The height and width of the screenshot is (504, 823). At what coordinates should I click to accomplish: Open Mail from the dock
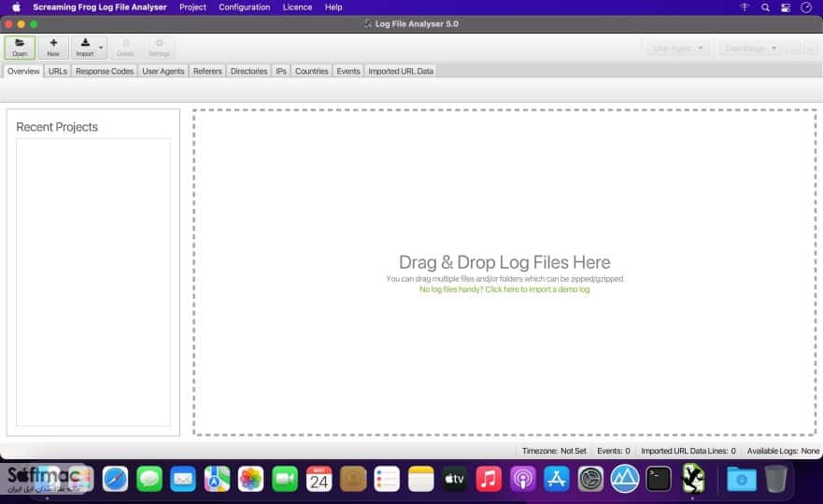click(x=183, y=479)
